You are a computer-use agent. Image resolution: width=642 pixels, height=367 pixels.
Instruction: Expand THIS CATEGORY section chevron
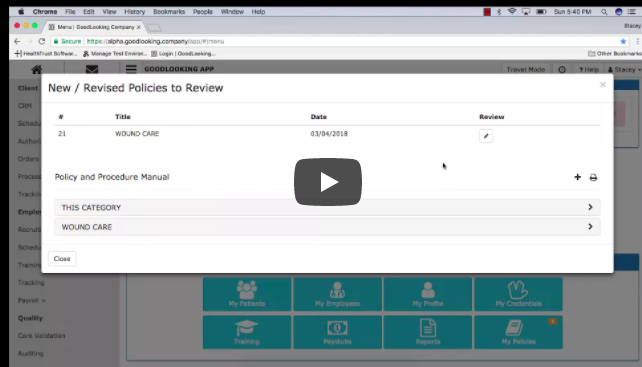tap(590, 207)
